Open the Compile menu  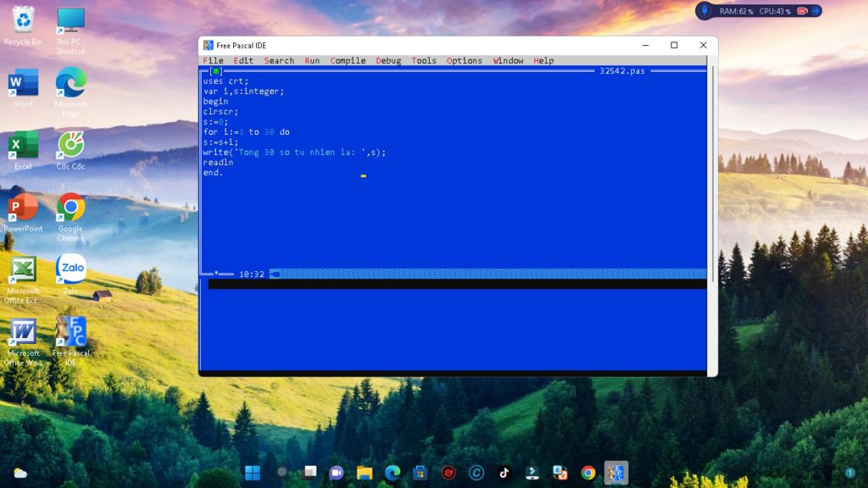(348, 61)
